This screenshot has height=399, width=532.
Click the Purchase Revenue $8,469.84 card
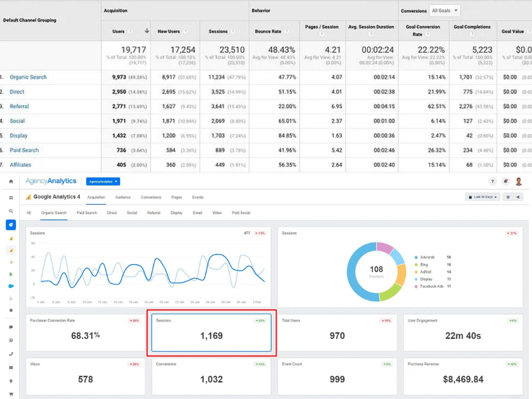coord(463,377)
